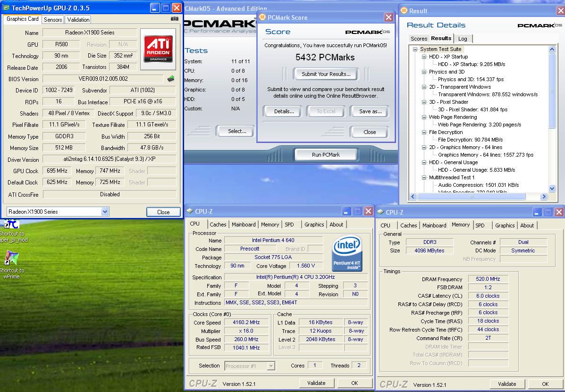
Task: Open the Memory tab in left CPU-Z
Action: [x=270, y=224]
